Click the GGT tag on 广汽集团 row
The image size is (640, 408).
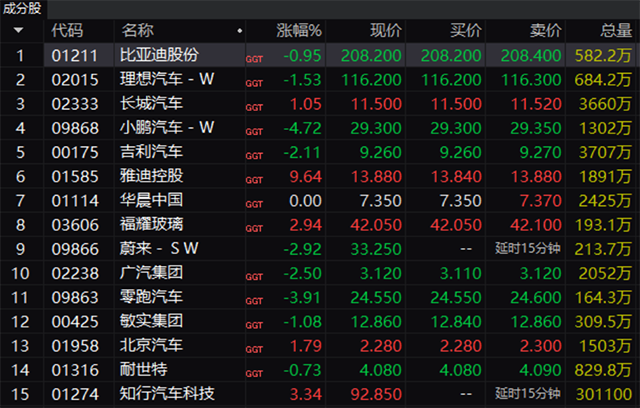click(x=254, y=277)
